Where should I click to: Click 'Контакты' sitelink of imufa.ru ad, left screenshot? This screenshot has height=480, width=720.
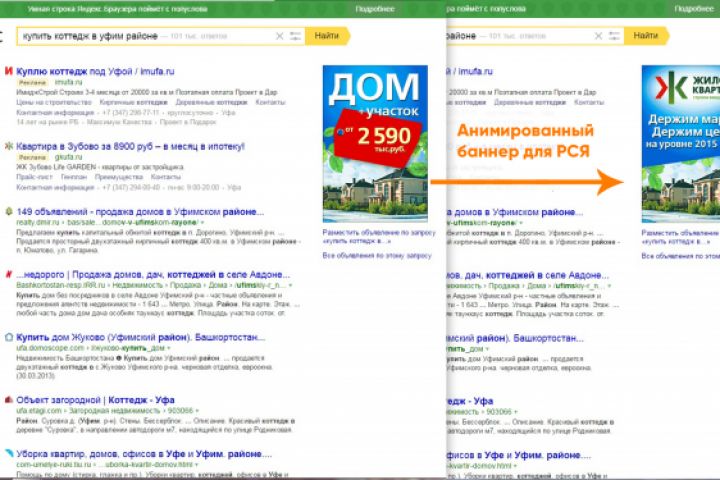point(270,102)
